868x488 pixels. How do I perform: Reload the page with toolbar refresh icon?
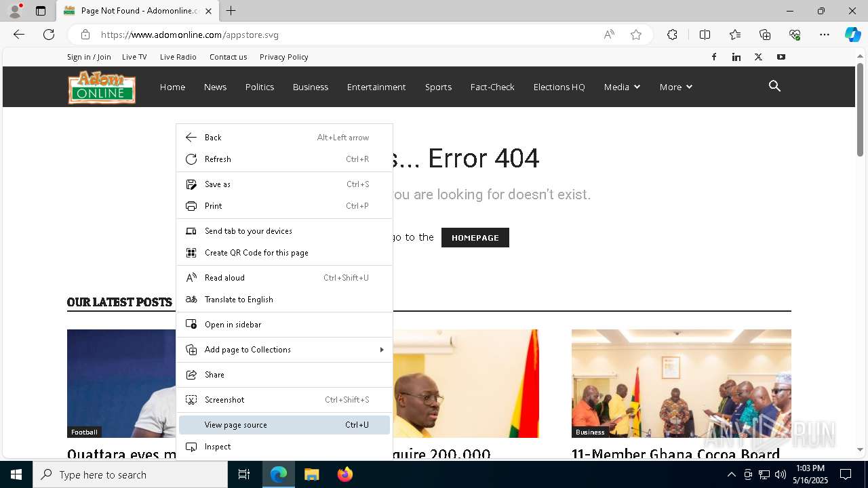click(49, 35)
